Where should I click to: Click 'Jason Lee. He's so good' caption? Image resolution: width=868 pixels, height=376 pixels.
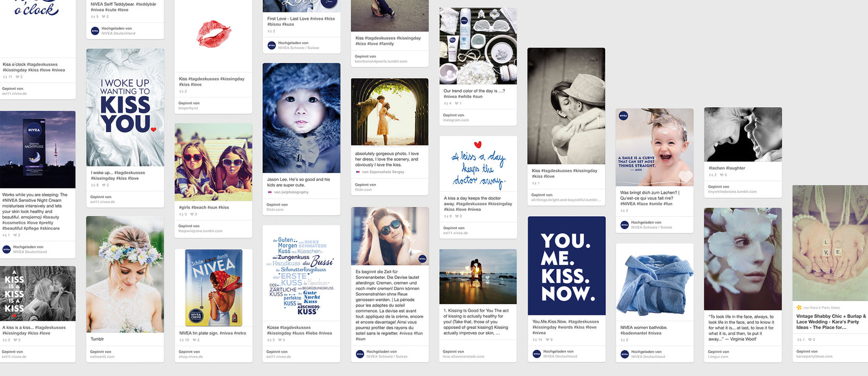[299, 182]
